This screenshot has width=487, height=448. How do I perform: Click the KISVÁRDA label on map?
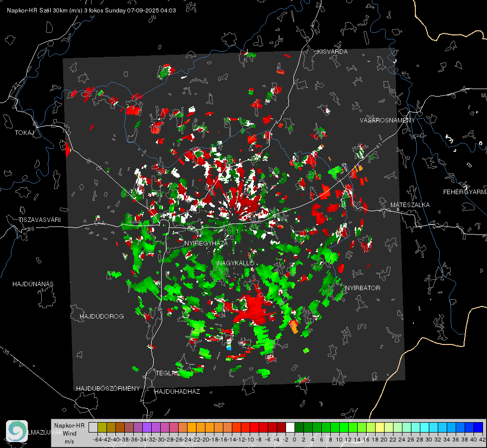[332, 52]
